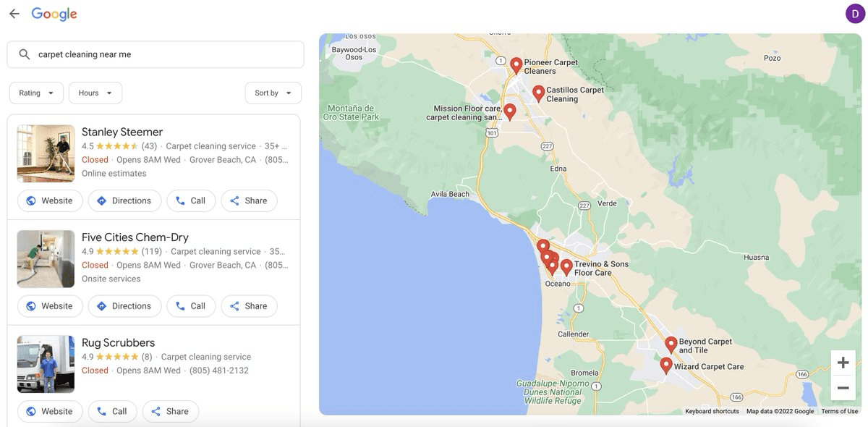This screenshot has width=868, height=427.
Task: Call Rug Scrubbers
Action: pyautogui.click(x=112, y=411)
